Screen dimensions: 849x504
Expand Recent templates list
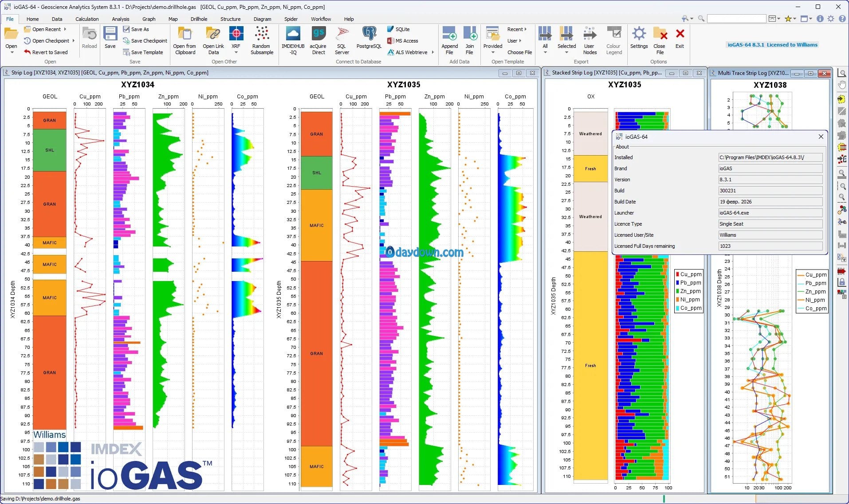point(517,29)
